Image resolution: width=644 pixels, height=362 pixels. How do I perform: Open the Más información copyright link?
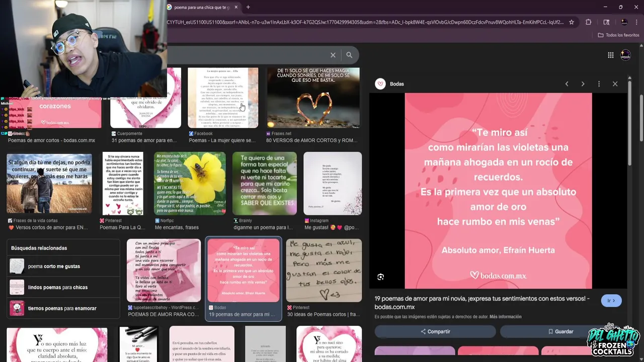505,317
